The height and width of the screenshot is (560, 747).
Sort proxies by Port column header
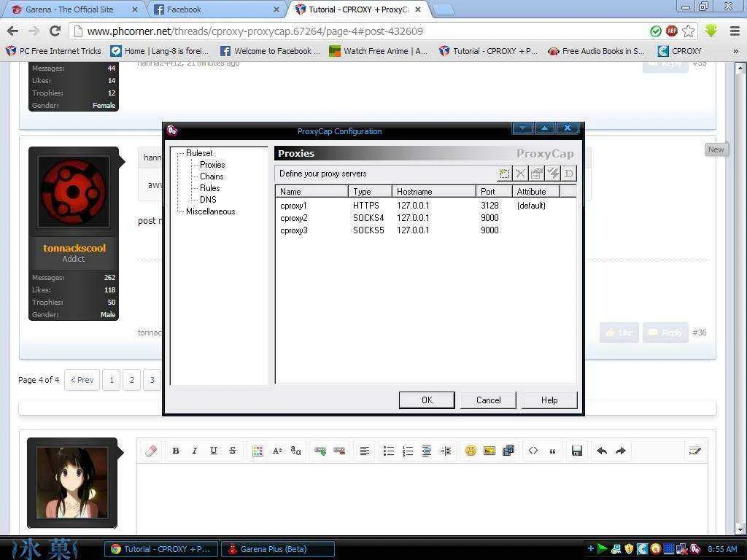click(494, 192)
